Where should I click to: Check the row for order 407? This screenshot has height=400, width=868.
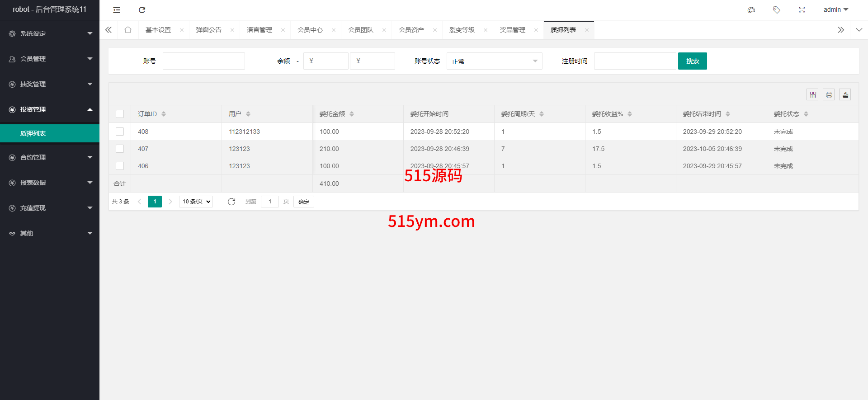pos(120,149)
